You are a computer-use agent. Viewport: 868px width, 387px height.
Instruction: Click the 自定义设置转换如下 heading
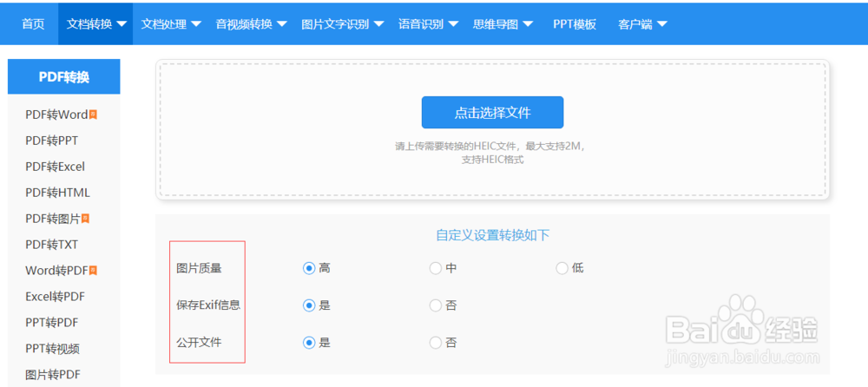pyautogui.click(x=493, y=235)
